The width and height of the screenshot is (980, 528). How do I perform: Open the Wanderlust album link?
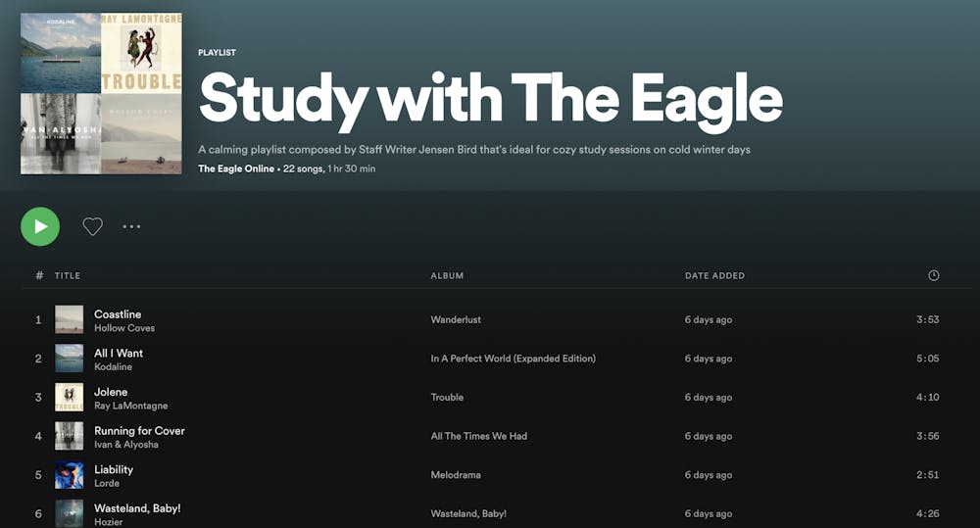456,319
